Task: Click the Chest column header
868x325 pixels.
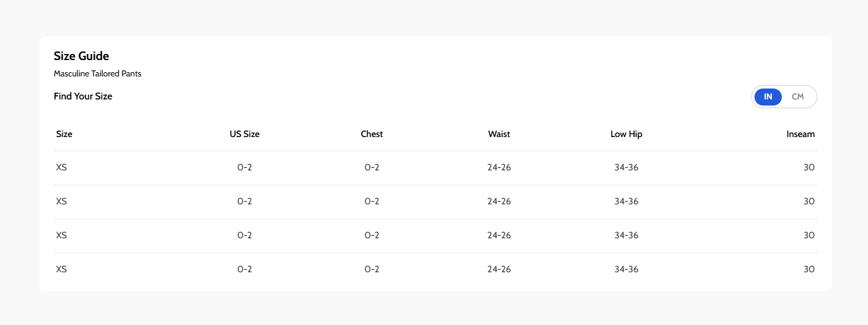Action: (x=372, y=134)
